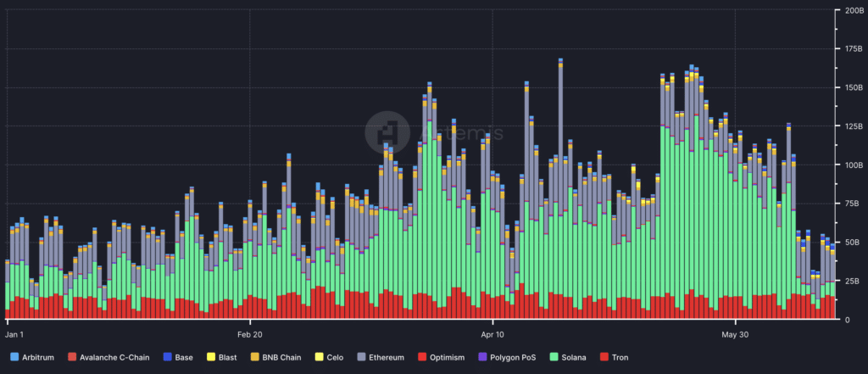Toggle the Arbitrum legend swatch
The width and height of the screenshot is (868, 374).
point(14,357)
